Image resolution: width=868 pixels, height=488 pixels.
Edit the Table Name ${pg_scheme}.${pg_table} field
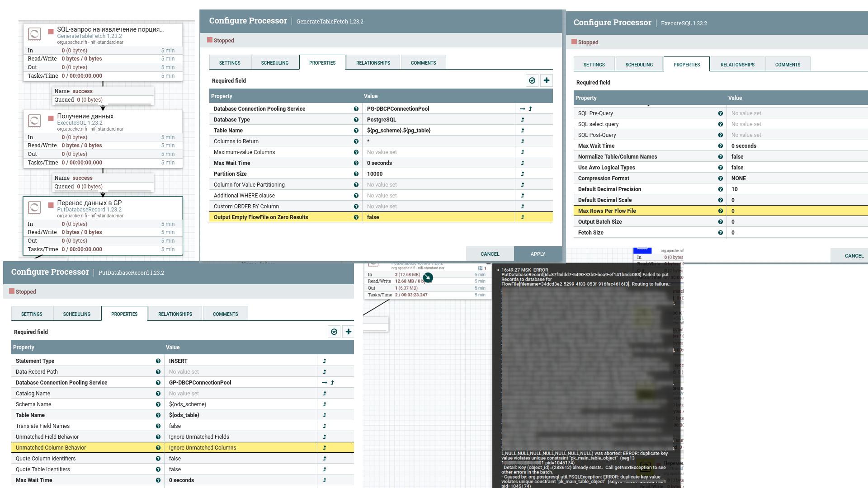(x=439, y=131)
